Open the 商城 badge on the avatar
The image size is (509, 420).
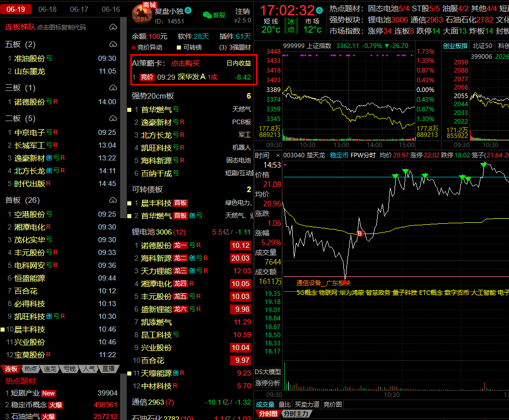(149, 5)
